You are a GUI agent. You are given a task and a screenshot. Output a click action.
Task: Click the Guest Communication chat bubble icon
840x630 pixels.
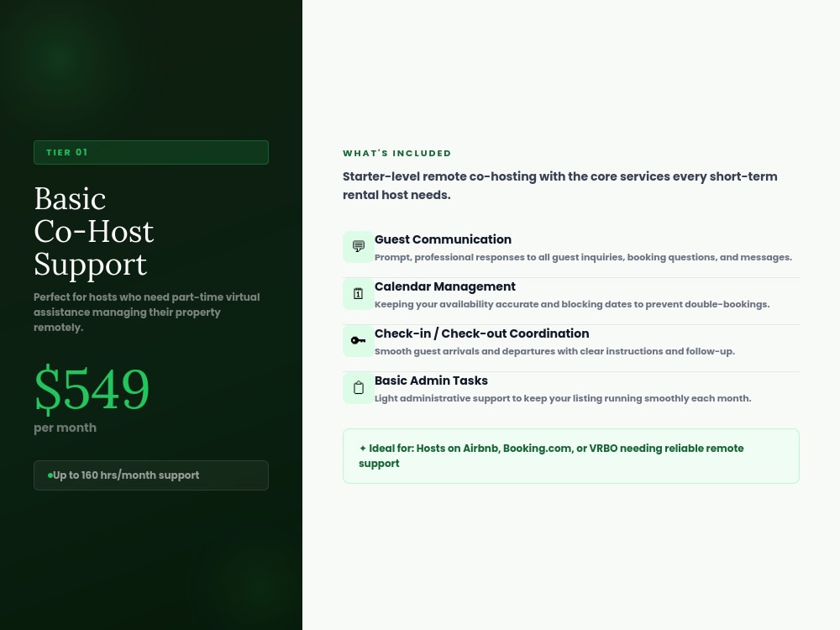pos(359,246)
